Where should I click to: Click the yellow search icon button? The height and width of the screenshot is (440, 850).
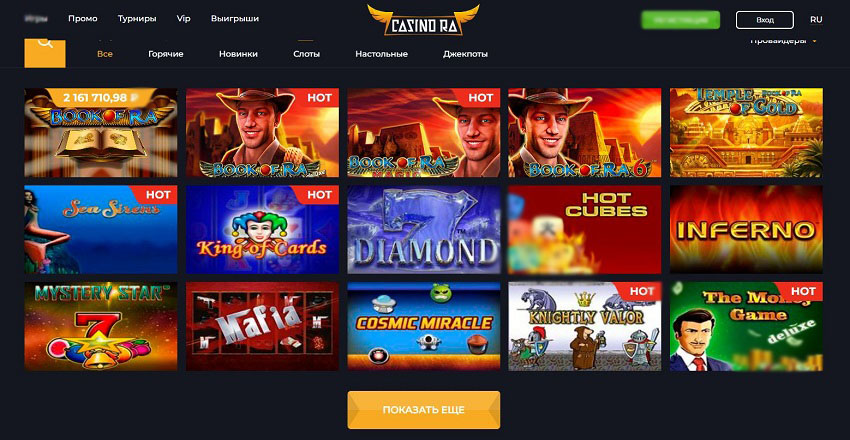coord(45,53)
